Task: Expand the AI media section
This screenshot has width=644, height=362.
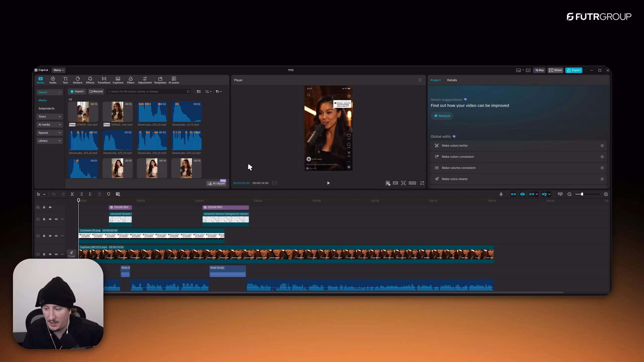Action: click(49, 125)
